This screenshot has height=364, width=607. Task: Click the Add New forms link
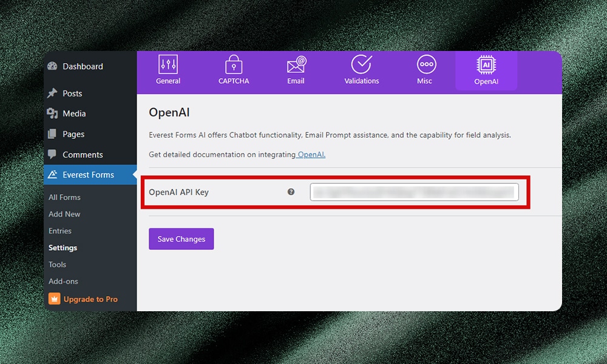[64, 214]
